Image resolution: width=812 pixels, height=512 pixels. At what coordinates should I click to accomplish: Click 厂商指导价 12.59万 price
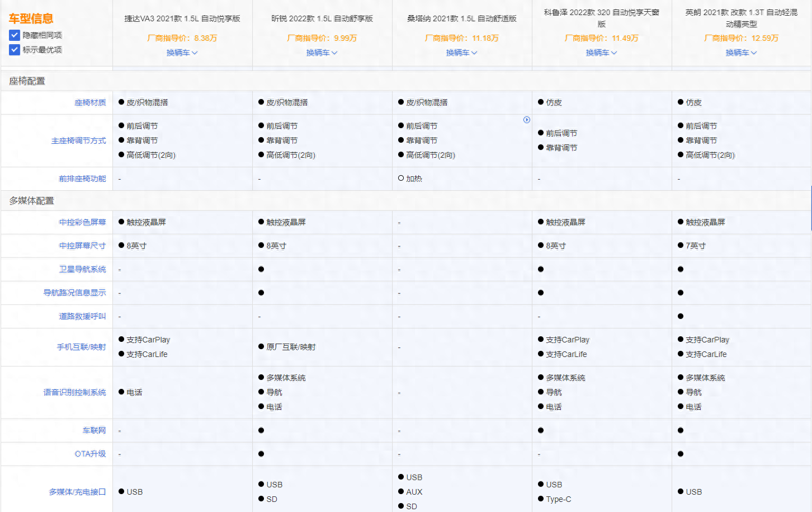click(742, 38)
